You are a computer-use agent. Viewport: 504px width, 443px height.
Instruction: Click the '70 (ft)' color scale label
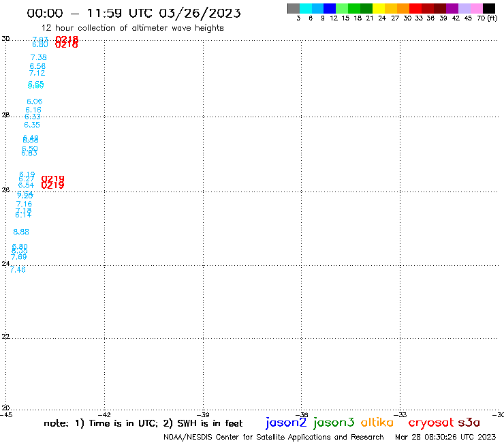coord(487,18)
